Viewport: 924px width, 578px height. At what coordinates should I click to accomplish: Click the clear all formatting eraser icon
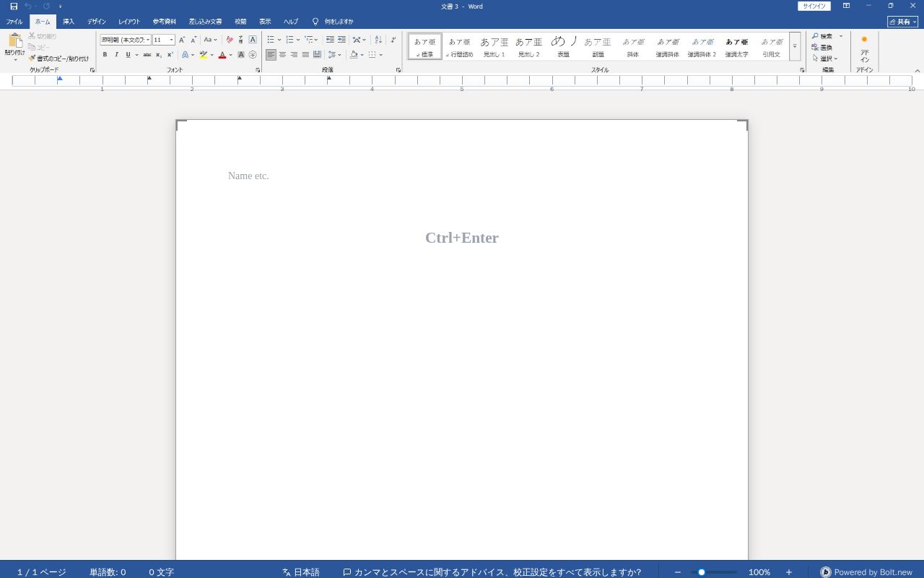coord(230,40)
